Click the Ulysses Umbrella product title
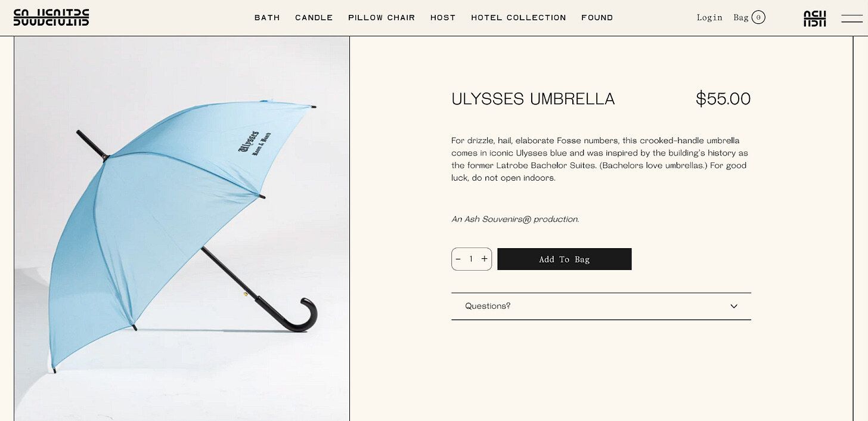Image resolution: width=868 pixels, height=421 pixels. (x=533, y=99)
